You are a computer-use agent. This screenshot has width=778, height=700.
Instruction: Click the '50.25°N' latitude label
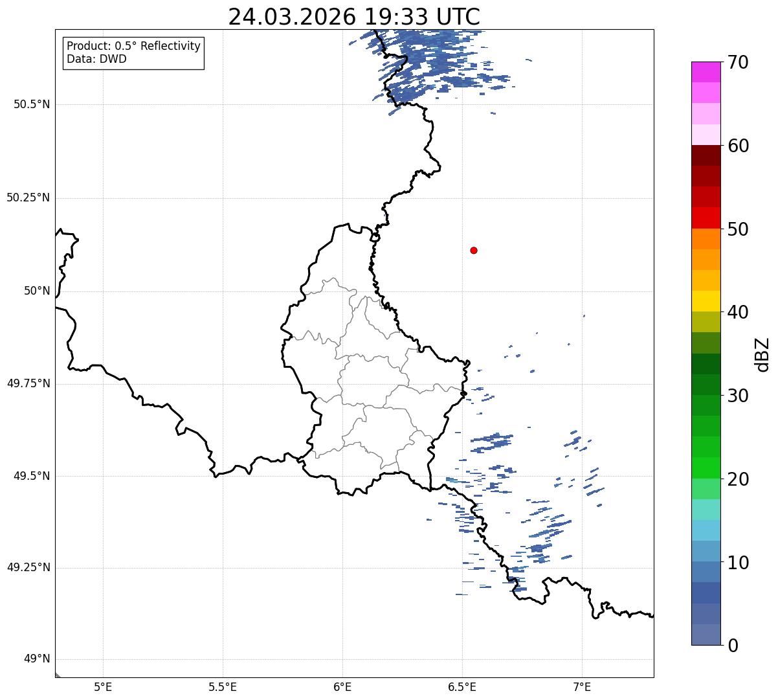[28, 198]
